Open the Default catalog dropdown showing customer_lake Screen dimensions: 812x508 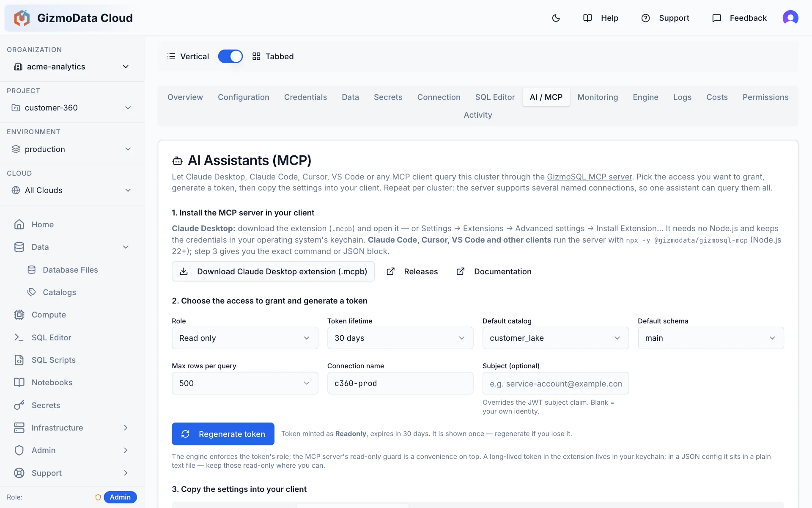click(x=556, y=338)
